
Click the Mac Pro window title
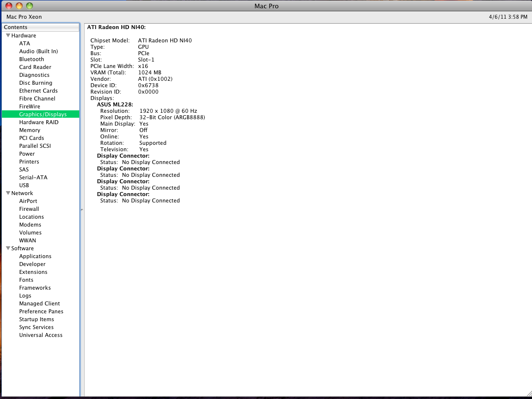click(x=266, y=6)
